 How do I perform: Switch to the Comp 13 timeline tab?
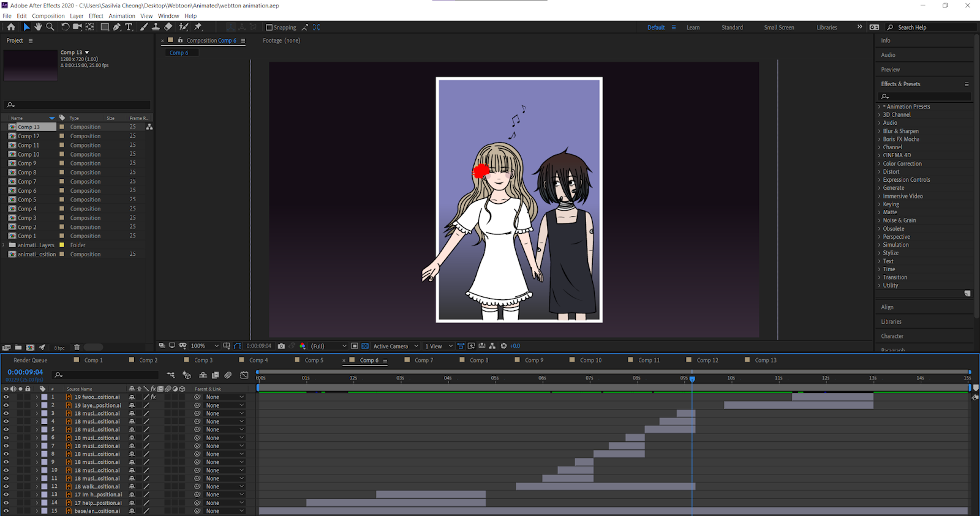766,360
